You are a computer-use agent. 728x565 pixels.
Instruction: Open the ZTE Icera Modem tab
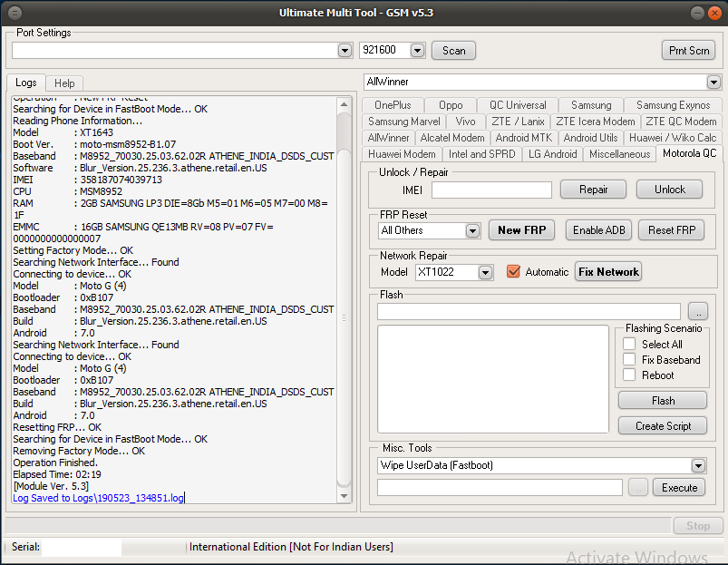coord(596,122)
